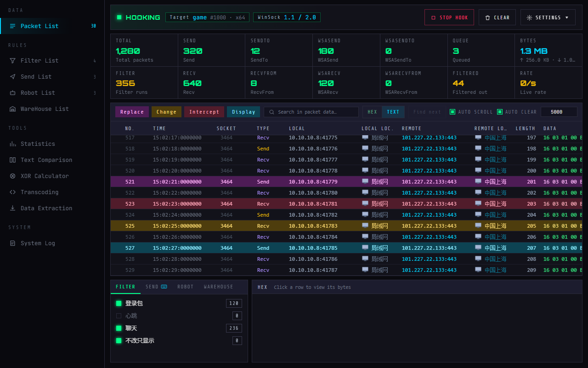Uncheck the 不改只显示 filter checkbox
Image resolution: width=588 pixels, height=368 pixels.
(x=119, y=341)
